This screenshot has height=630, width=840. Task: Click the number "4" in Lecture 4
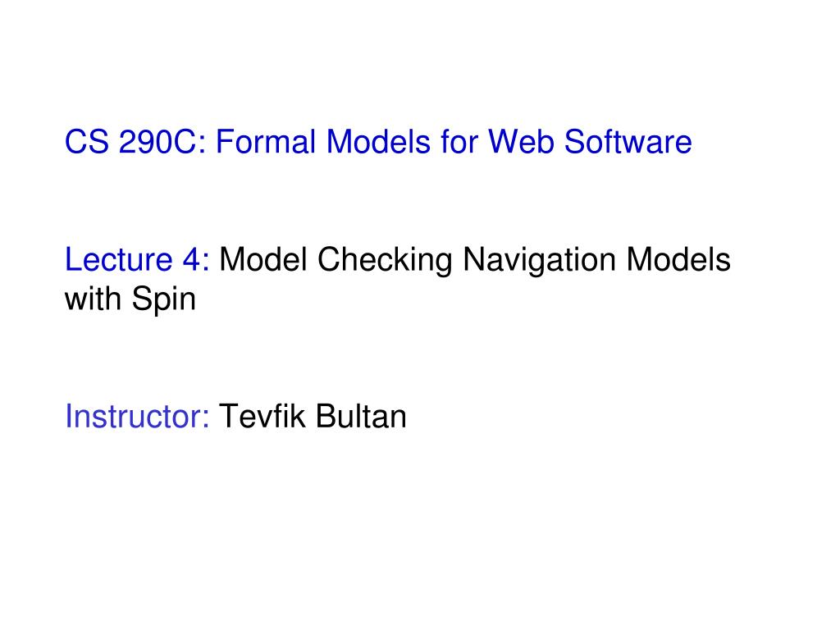(190, 260)
